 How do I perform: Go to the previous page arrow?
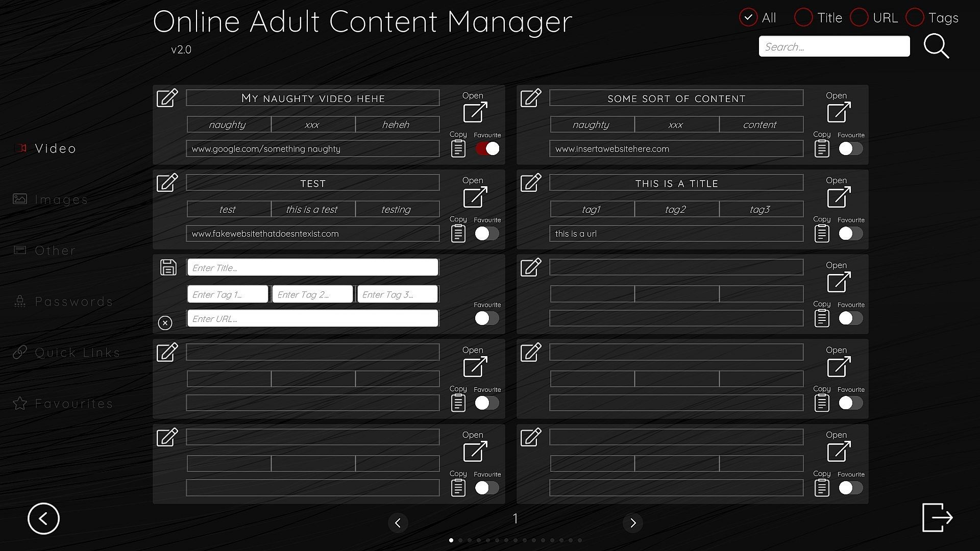(x=398, y=522)
